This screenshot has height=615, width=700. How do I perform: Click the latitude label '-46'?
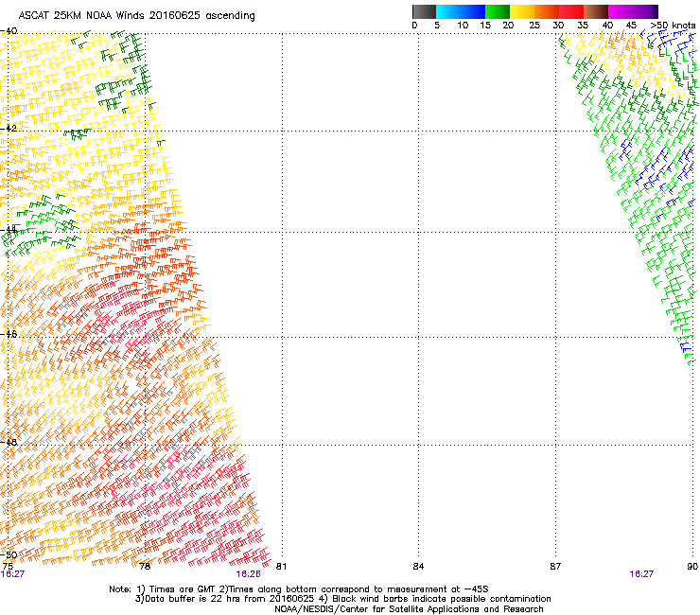[x=9, y=334]
